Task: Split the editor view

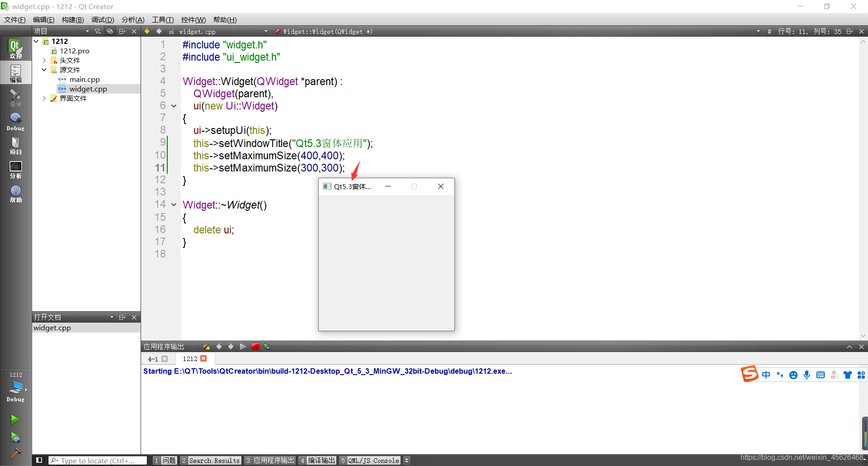Action: (849, 31)
